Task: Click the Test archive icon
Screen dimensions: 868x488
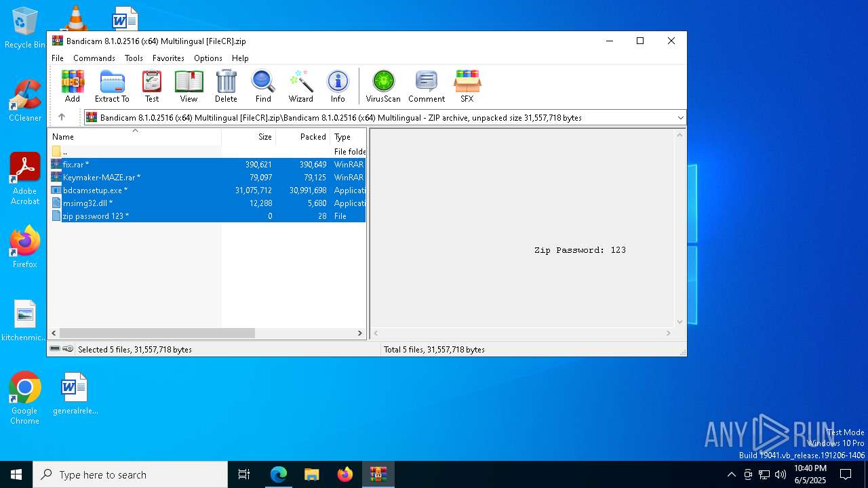Action: 152,86
